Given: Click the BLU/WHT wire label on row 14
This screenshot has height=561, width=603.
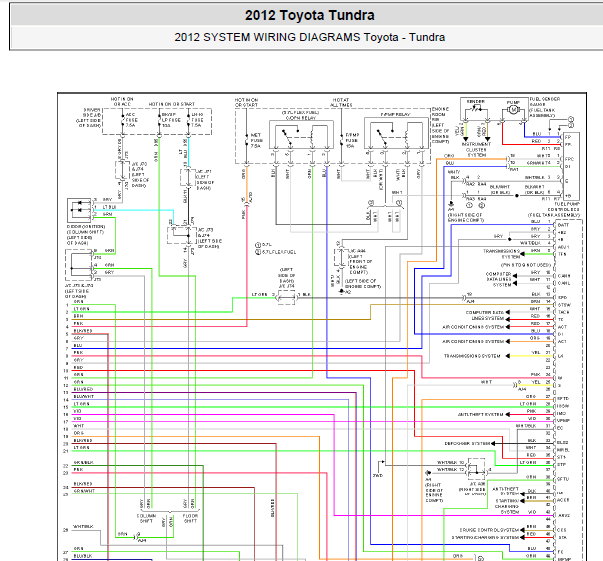Looking at the screenshot, I should coord(83,396).
